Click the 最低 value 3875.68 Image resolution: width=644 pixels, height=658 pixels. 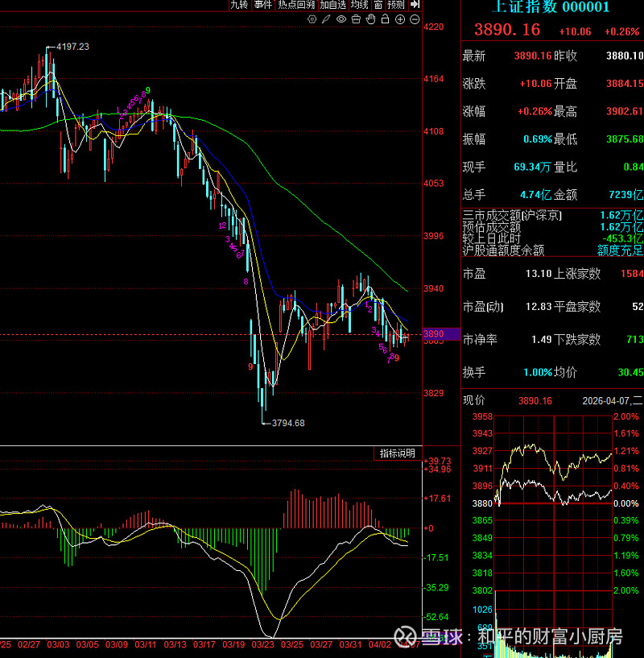click(x=625, y=139)
